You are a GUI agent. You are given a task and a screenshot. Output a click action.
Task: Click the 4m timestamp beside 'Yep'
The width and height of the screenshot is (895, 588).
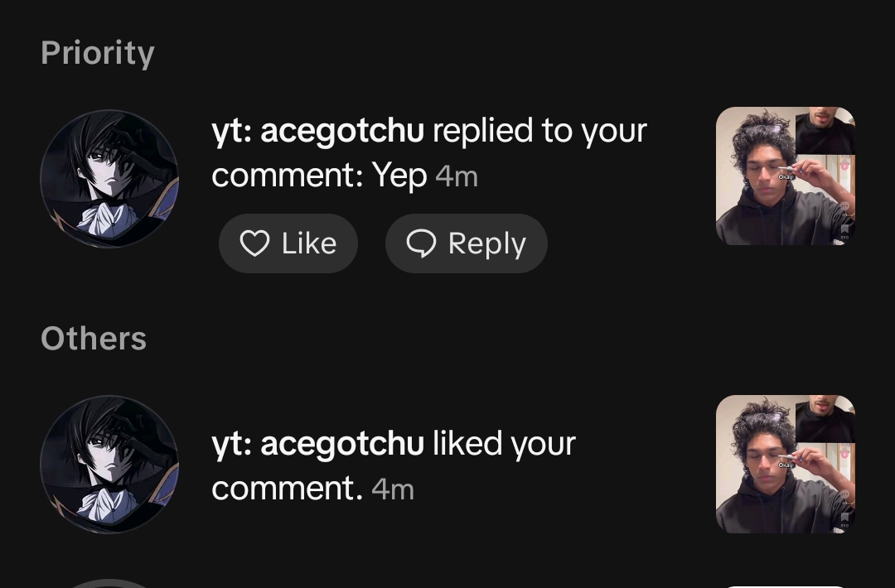pos(457,176)
